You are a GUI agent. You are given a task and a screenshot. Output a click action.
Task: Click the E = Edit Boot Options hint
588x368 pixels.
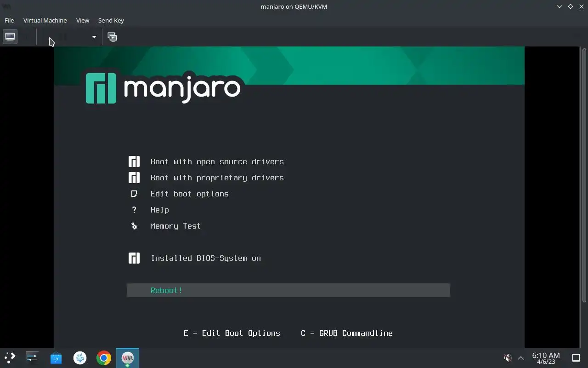[232, 333]
